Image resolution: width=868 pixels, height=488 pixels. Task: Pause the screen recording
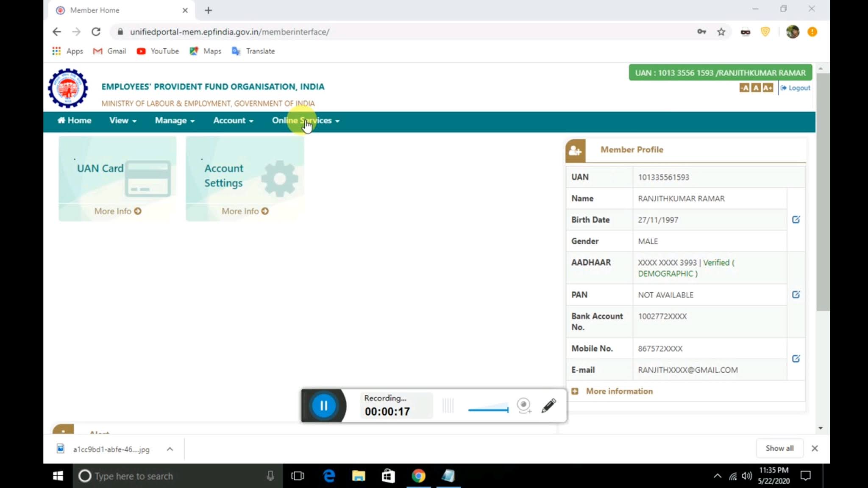324,405
